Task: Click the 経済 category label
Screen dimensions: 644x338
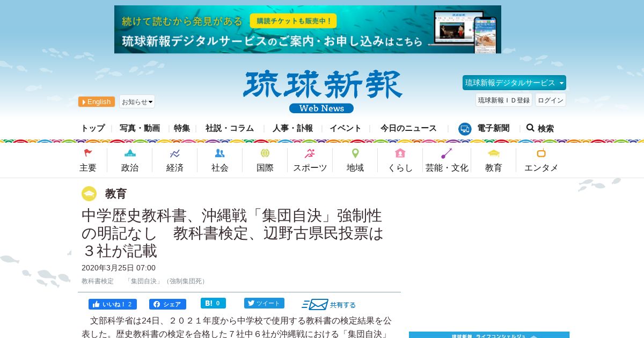Action: 175,168
